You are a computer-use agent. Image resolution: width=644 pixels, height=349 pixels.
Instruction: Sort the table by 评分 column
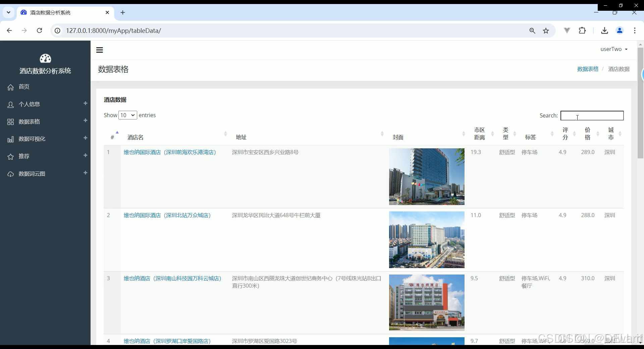(x=565, y=134)
